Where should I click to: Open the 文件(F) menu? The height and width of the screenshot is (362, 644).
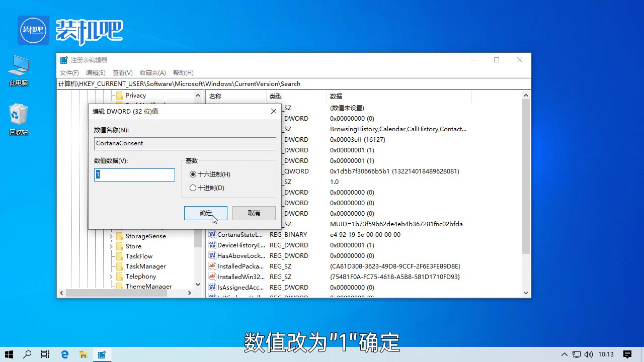69,72
